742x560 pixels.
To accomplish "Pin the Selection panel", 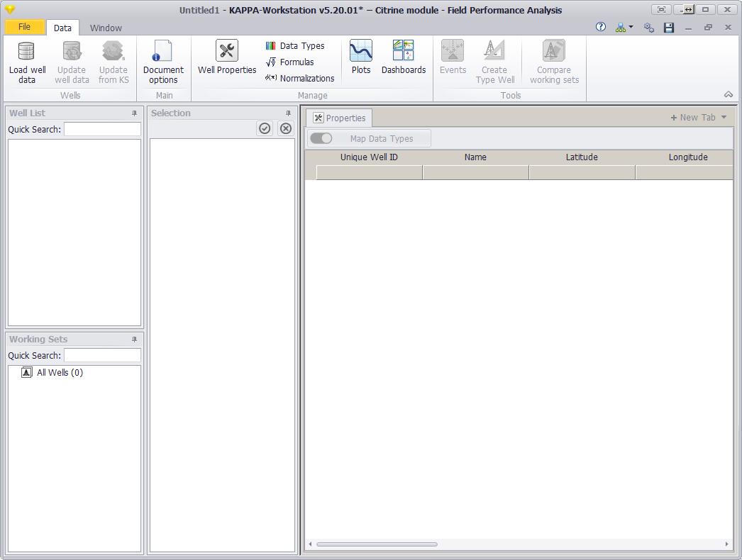I will point(288,113).
